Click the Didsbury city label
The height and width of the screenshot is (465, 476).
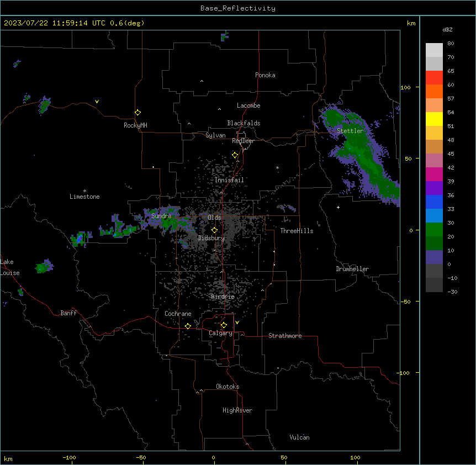coord(211,238)
